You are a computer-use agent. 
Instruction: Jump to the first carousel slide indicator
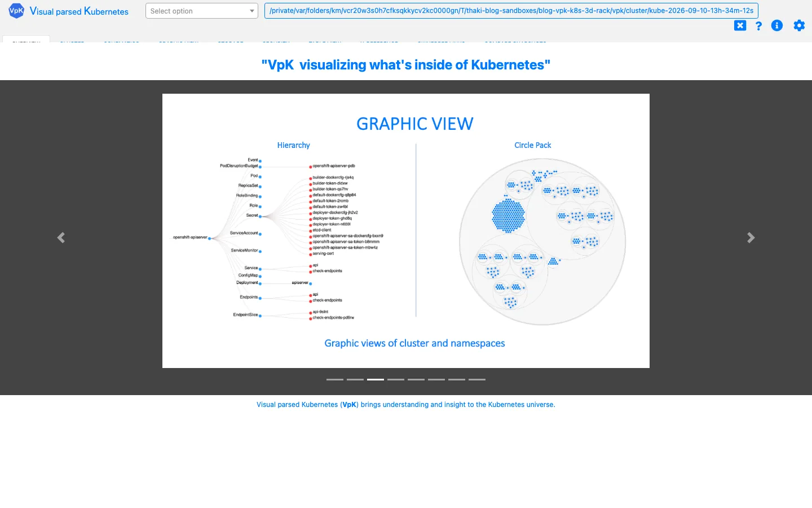[335, 379]
